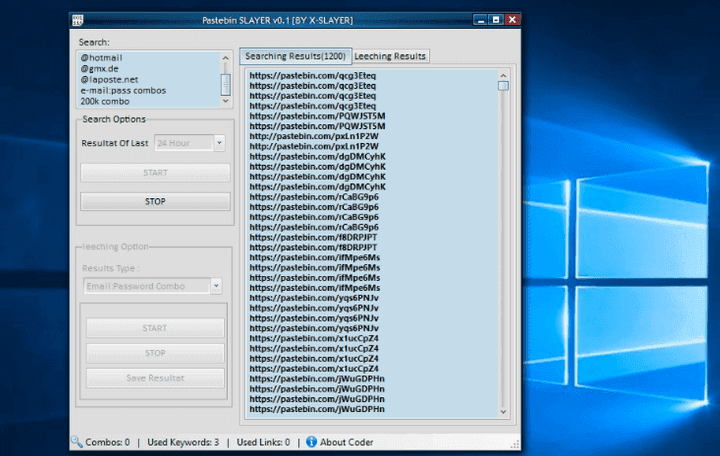Image resolution: width=720 pixels, height=456 pixels.
Task: Click STOP under leeching Option
Action: click(155, 353)
